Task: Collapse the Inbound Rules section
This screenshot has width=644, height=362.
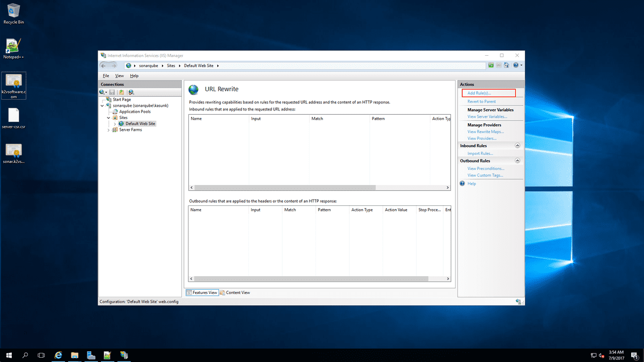Action: [x=517, y=145]
